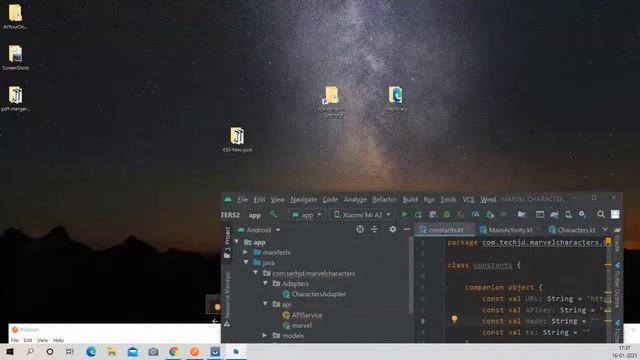Image resolution: width=640 pixels, height=360 pixels.
Task: Expand the models package
Action: (265, 335)
